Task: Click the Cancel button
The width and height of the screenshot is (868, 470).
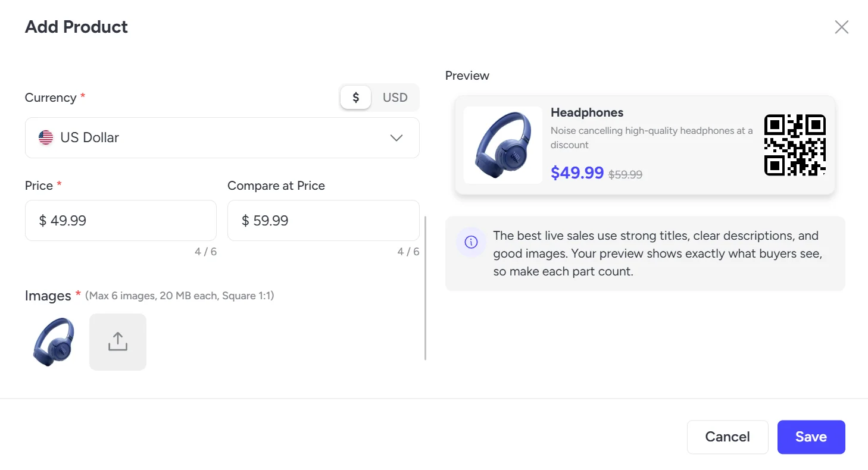Action: pos(728,437)
